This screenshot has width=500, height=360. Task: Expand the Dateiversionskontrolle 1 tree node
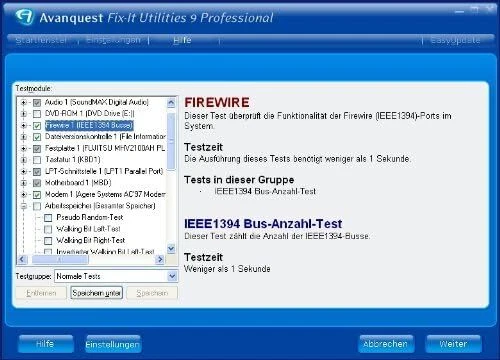[x=24, y=137]
